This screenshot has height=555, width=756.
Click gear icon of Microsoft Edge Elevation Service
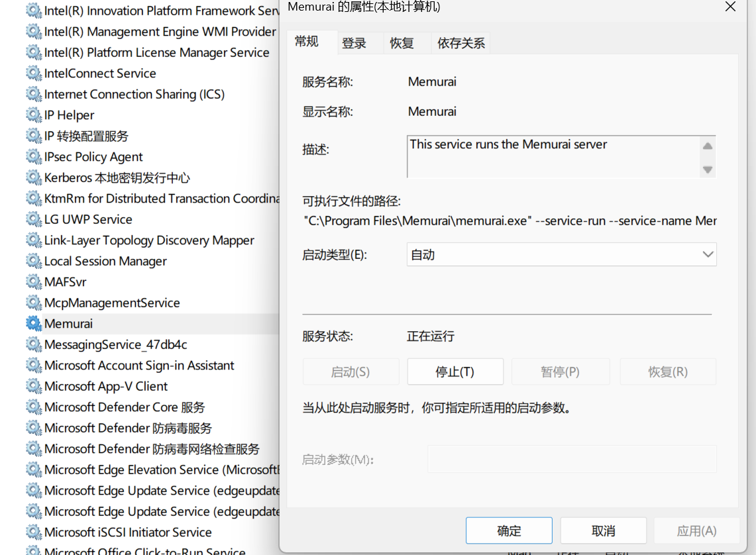34,470
